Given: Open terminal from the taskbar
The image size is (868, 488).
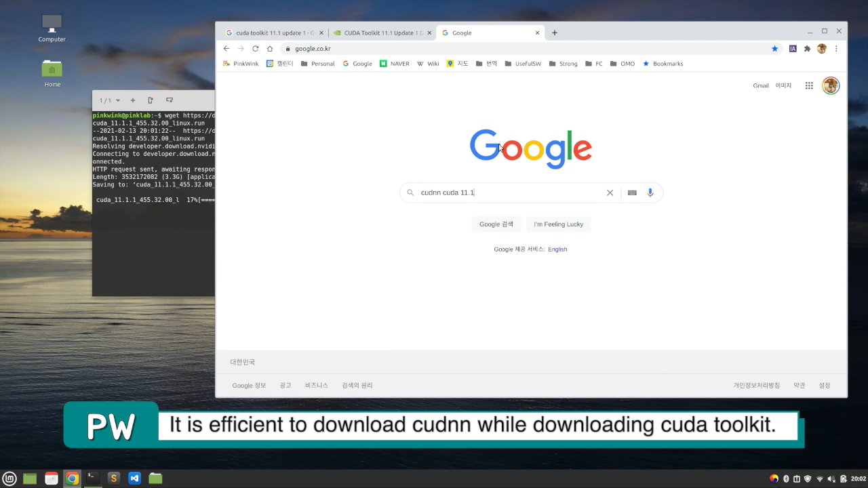Looking at the screenshot, I should [93, 479].
